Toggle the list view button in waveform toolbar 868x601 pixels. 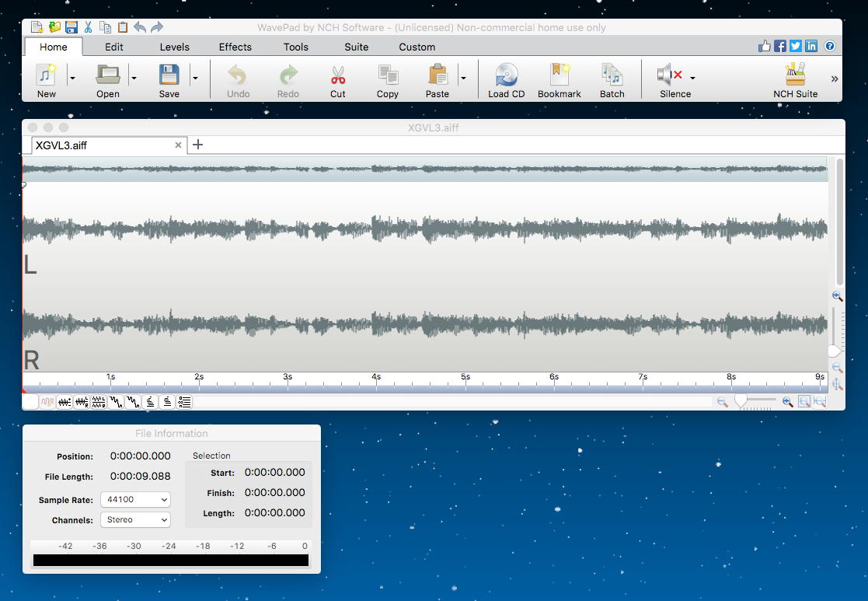(184, 402)
